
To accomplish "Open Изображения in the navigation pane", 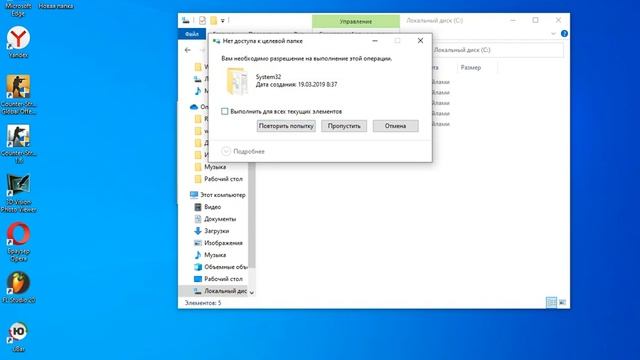I will (218, 243).
